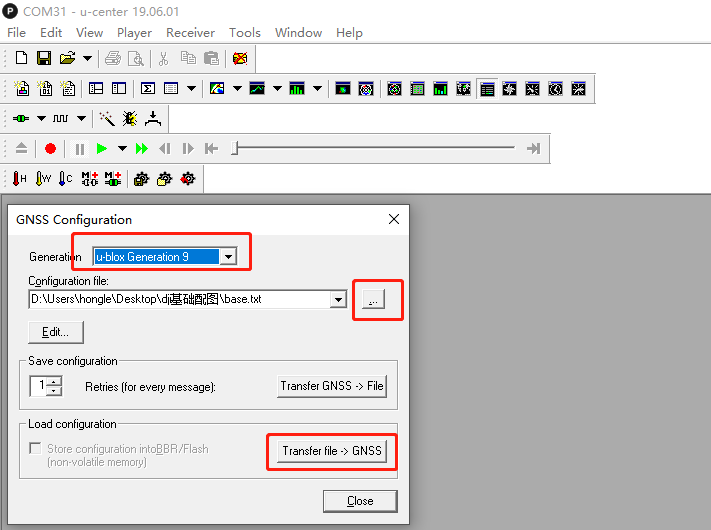Image resolution: width=711 pixels, height=530 pixels.
Task: Expand the Open folder dropdown arrow
Action: coord(88,58)
